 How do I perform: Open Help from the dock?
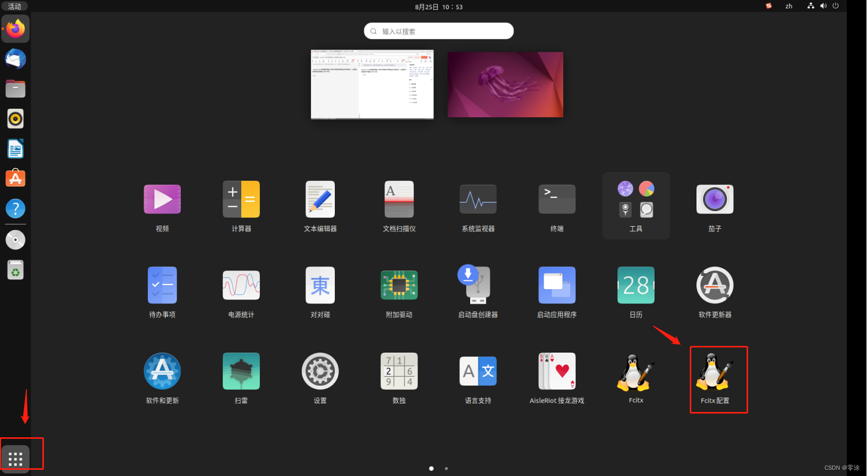16,209
